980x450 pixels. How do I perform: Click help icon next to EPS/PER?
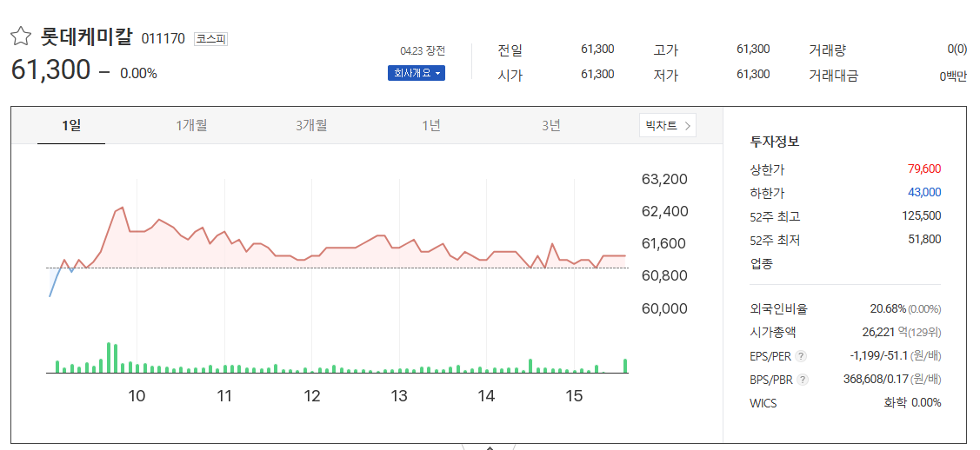[802, 356]
